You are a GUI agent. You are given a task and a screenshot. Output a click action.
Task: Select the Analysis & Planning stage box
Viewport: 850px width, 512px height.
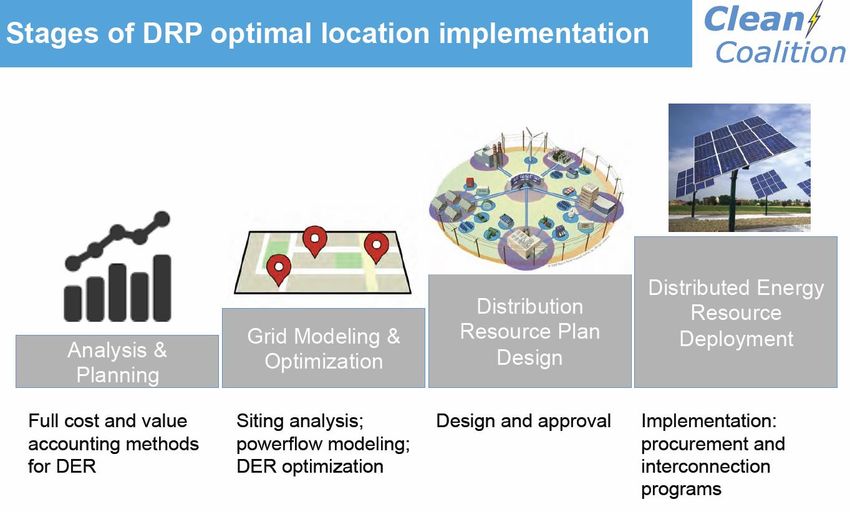tap(117, 361)
